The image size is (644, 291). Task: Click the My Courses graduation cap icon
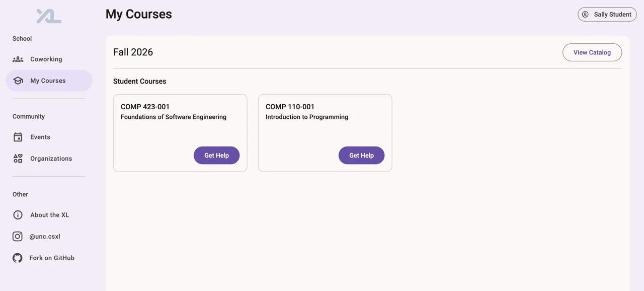coord(18,81)
